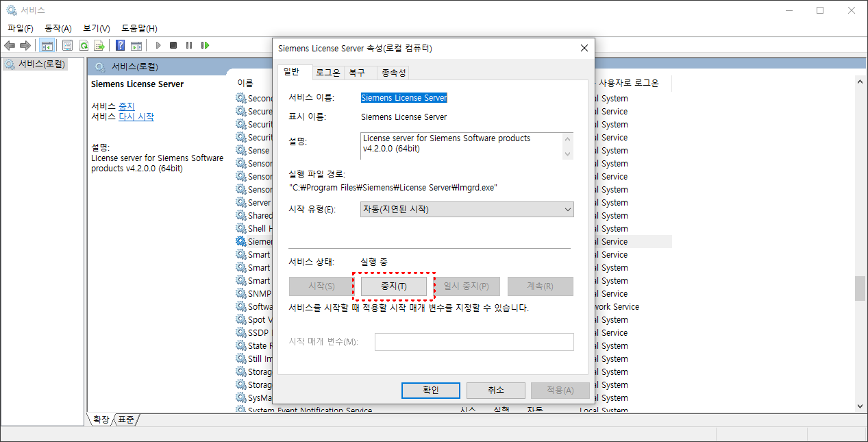This screenshot has width=868, height=442.
Task: Open the blue Help question-mark icon
Action: pyautogui.click(x=120, y=45)
